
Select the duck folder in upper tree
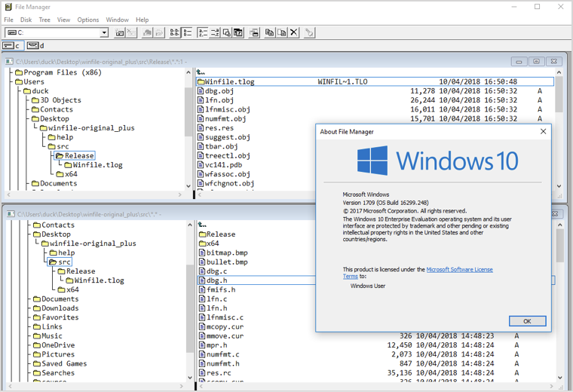click(x=36, y=91)
